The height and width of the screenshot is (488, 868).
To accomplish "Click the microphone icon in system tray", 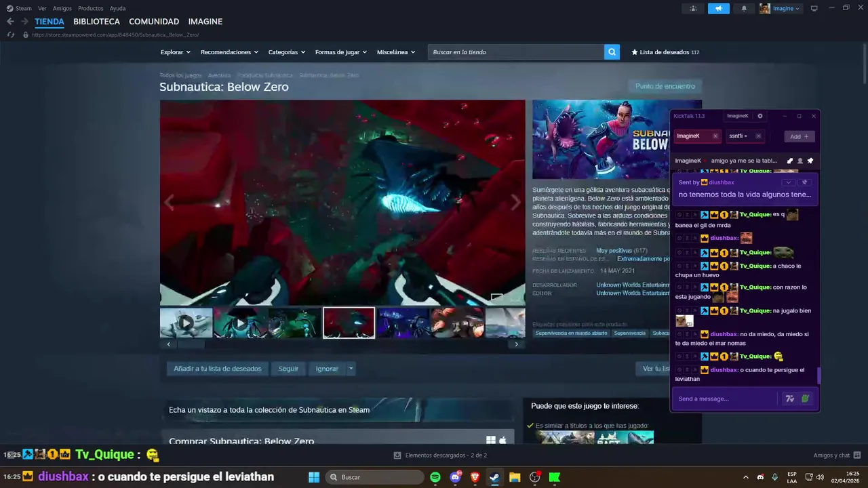I will [774, 477].
